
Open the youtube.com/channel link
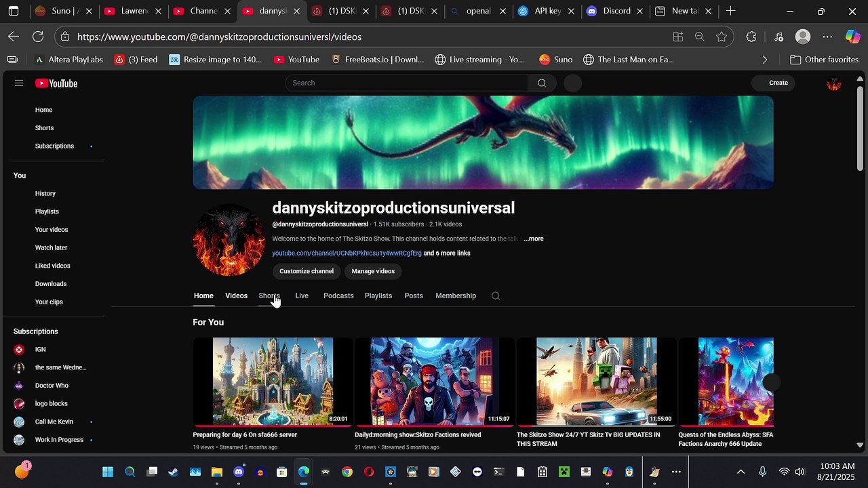pos(347,253)
